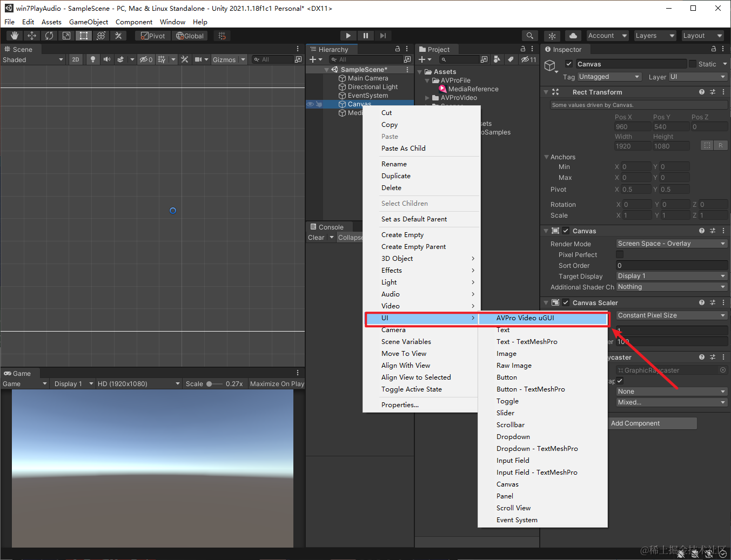Click Maximize On Play button
The width and height of the screenshot is (731, 560).
(277, 384)
